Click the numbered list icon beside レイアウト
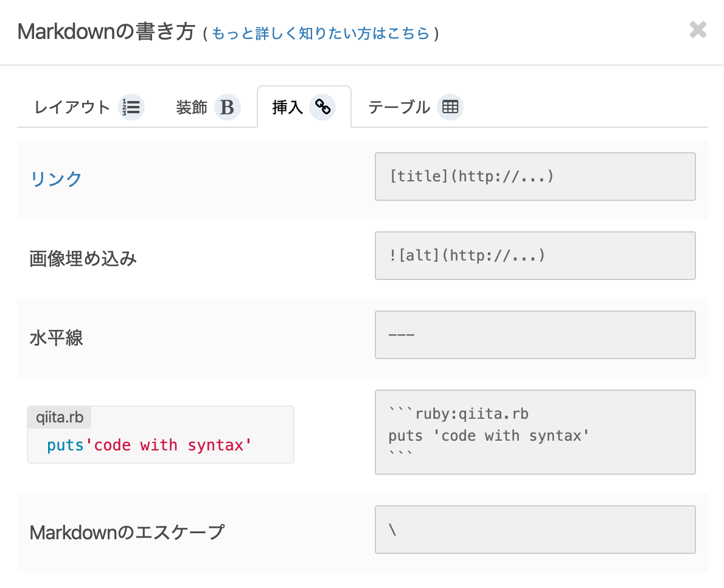This screenshot has width=724, height=588. tap(131, 108)
